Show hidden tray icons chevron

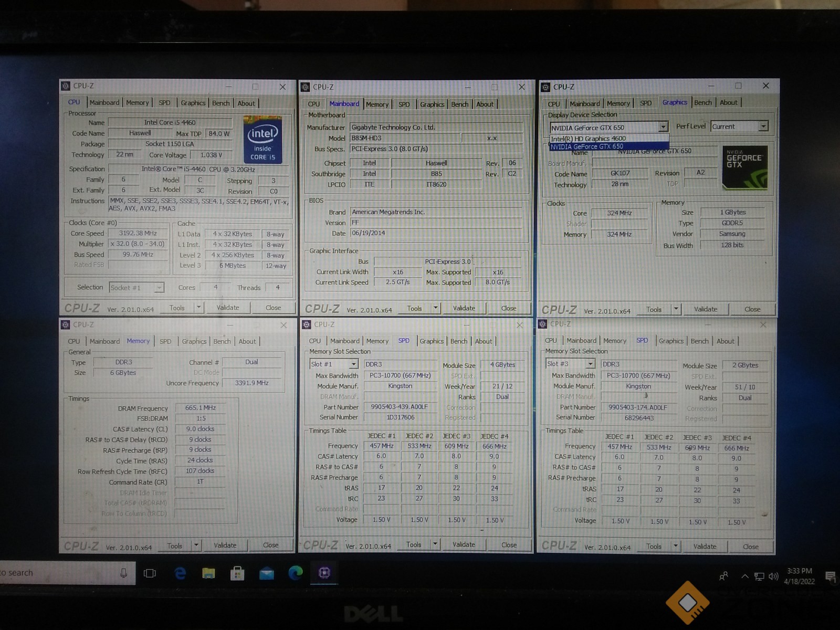744,576
